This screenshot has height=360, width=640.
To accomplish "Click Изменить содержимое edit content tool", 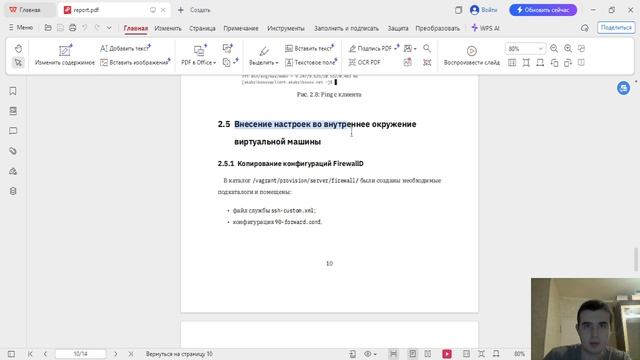I will [65, 56].
